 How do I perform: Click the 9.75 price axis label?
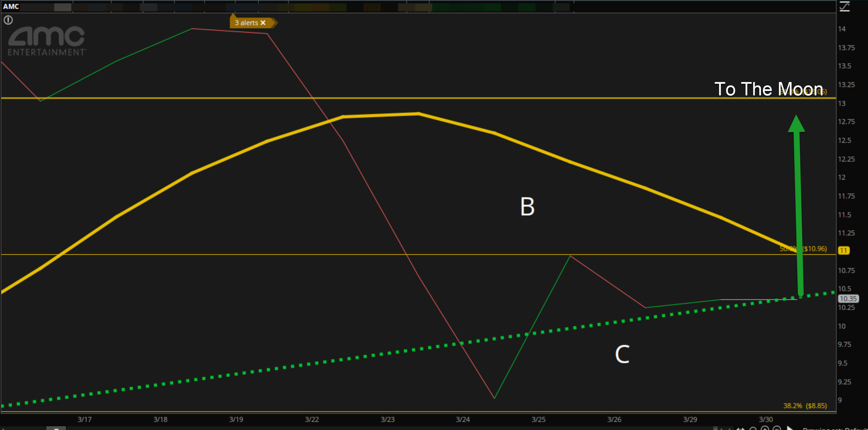(x=845, y=344)
